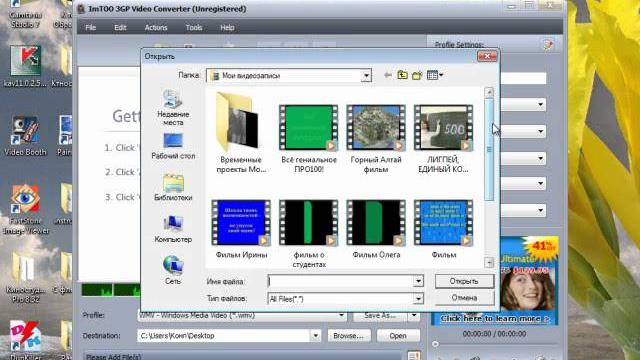Open the Actions menu

tap(156, 27)
